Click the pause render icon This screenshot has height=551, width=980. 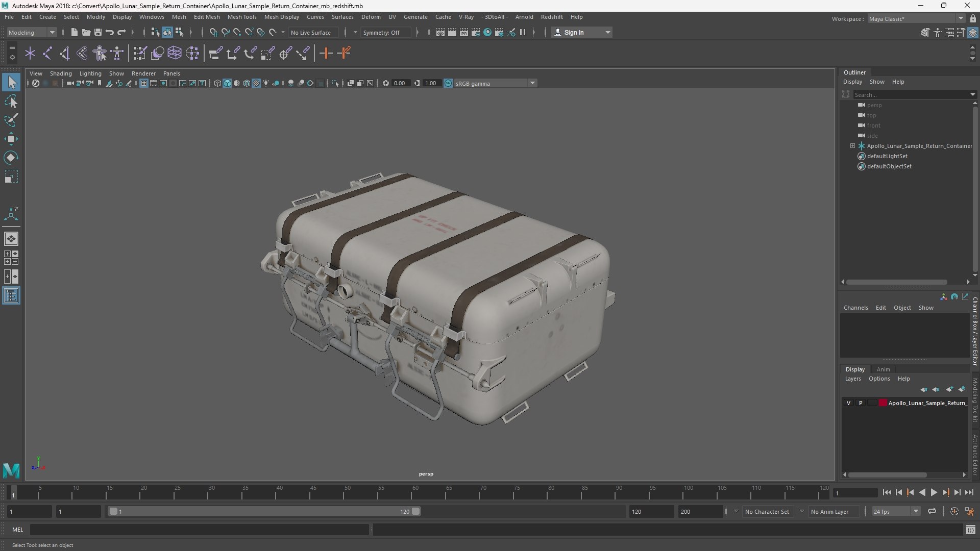pyautogui.click(x=523, y=32)
